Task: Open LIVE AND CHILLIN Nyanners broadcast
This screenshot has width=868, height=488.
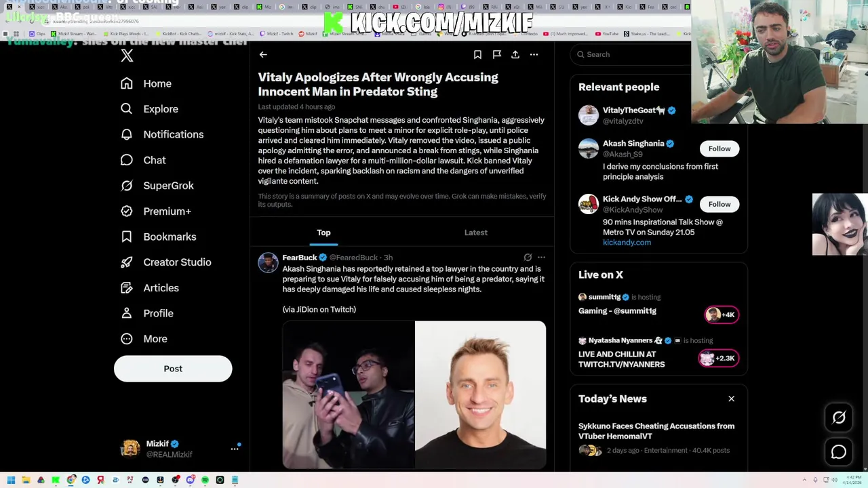Action: [621, 359]
